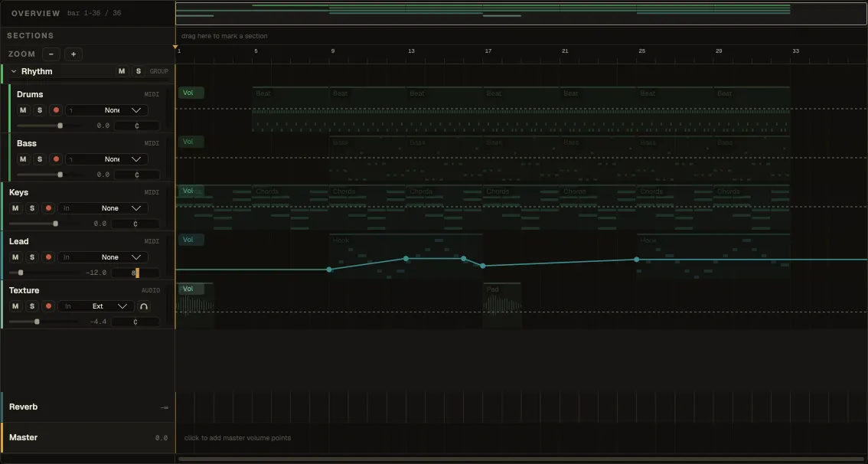Solo the Drums track

click(x=39, y=110)
